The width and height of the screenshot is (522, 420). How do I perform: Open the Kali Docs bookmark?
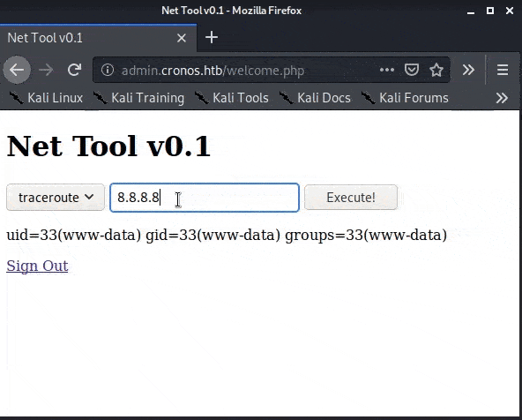tap(316, 98)
